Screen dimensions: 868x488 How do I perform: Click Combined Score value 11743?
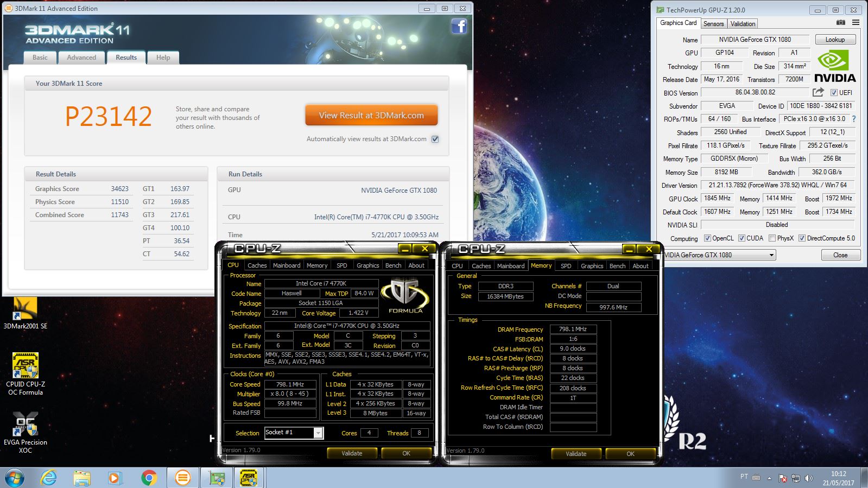click(119, 215)
